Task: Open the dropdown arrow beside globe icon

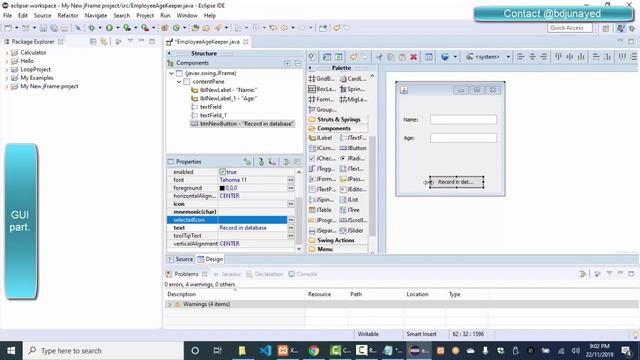Action: pos(455,57)
